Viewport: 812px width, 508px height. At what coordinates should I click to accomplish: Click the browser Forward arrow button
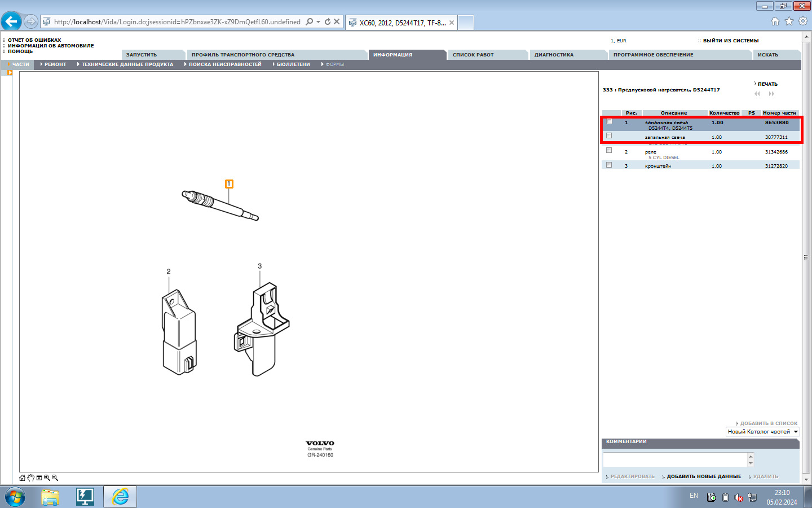(31, 21)
